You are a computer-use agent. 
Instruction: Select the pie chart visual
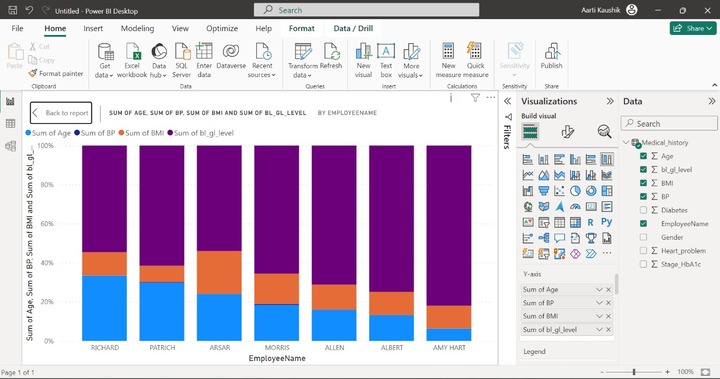575,191
